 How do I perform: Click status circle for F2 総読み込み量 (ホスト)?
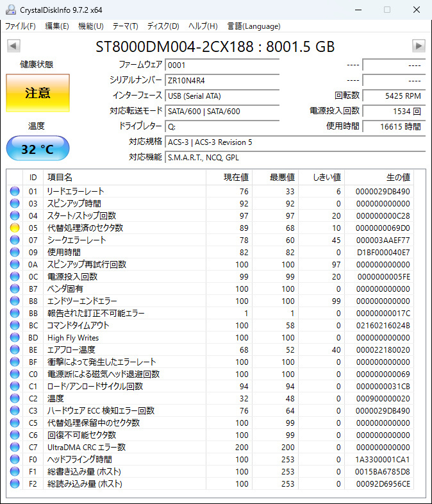click(x=15, y=483)
